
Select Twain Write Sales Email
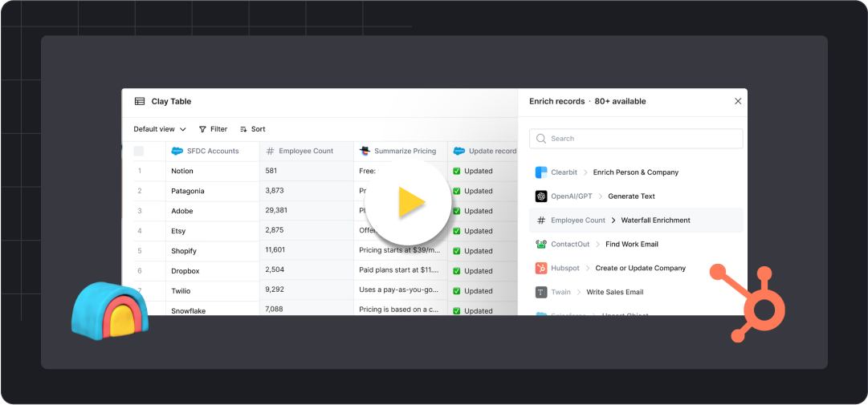pos(636,292)
